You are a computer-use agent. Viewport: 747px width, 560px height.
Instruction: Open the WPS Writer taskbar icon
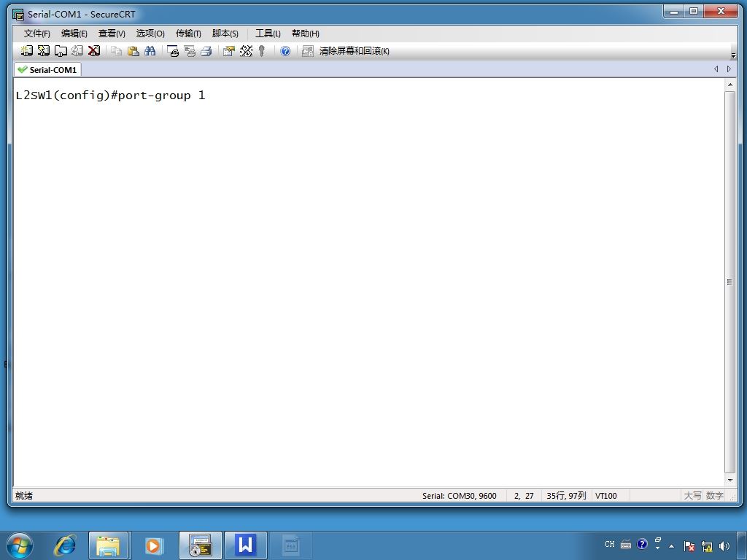(246, 545)
